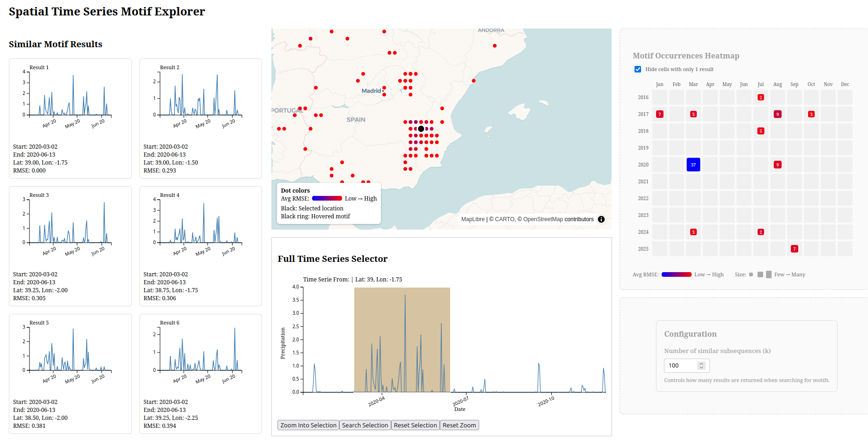868x440 pixels.
Task: Click the 'CARTO' attribution text
Action: [505, 219]
